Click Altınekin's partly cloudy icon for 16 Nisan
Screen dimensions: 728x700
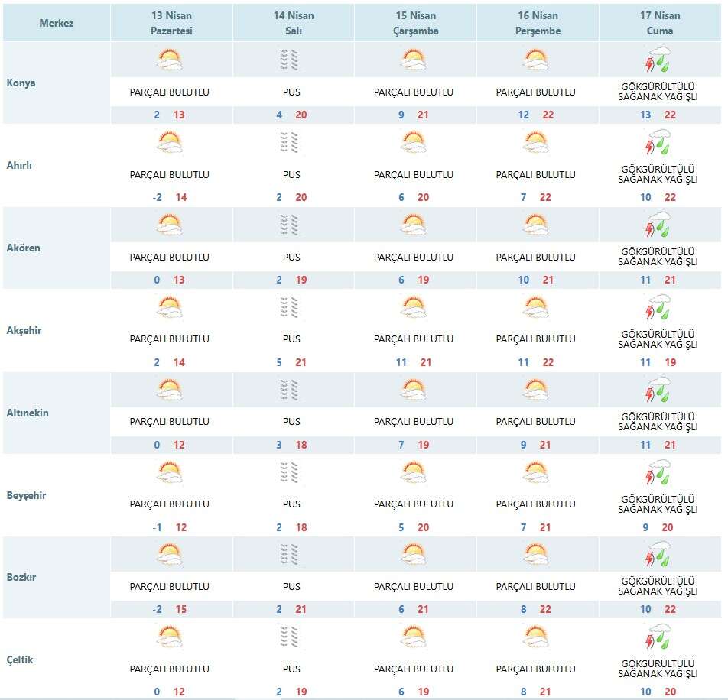535,390
